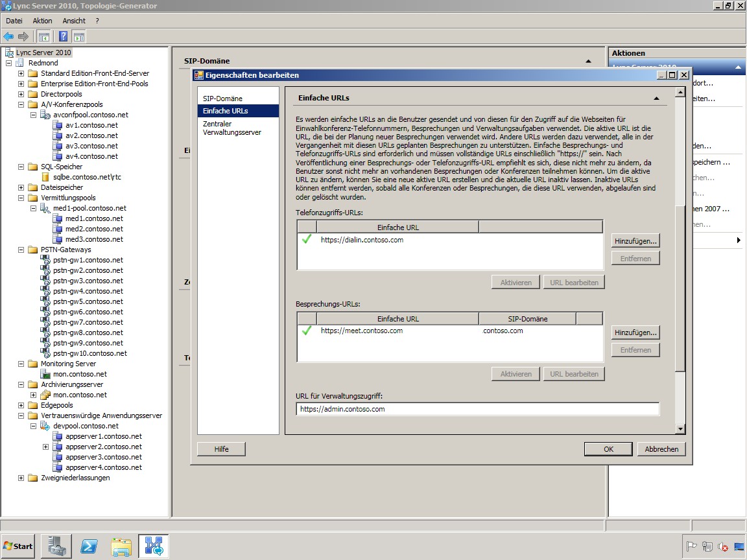Click the av1.contoso.net server icon
Viewport: 747px width, 560px height.
(x=58, y=125)
